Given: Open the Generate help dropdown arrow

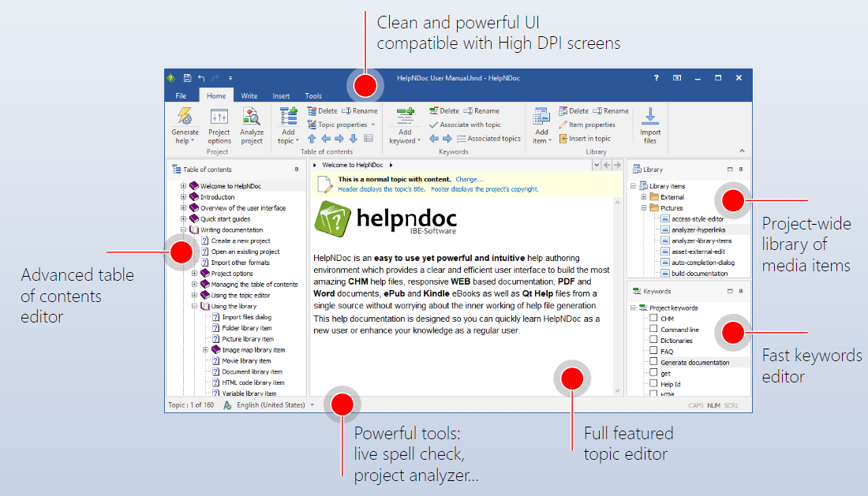Looking at the screenshot, I should point(193,142).
